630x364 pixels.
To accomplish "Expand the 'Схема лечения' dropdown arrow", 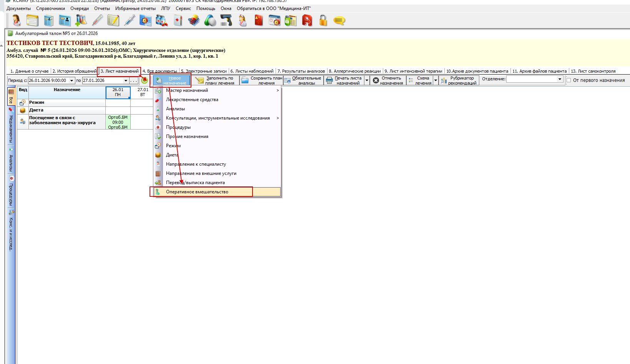I will coord(436,80).
